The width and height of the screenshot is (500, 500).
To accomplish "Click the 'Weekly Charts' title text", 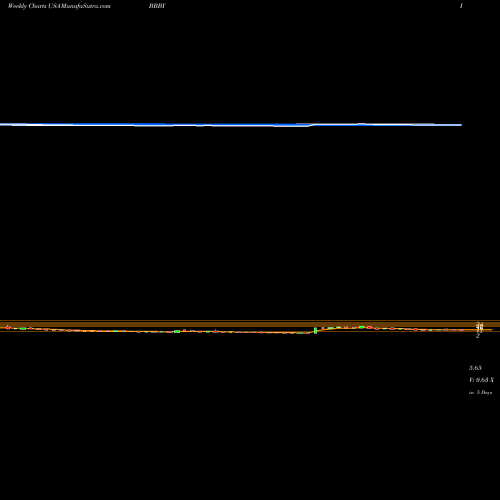I will click(27, 6).
